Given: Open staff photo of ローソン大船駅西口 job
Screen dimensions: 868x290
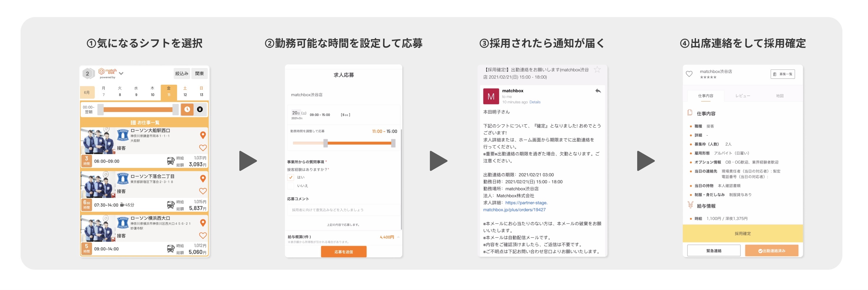Looking at the screenshot, I should tap(98, 141).
